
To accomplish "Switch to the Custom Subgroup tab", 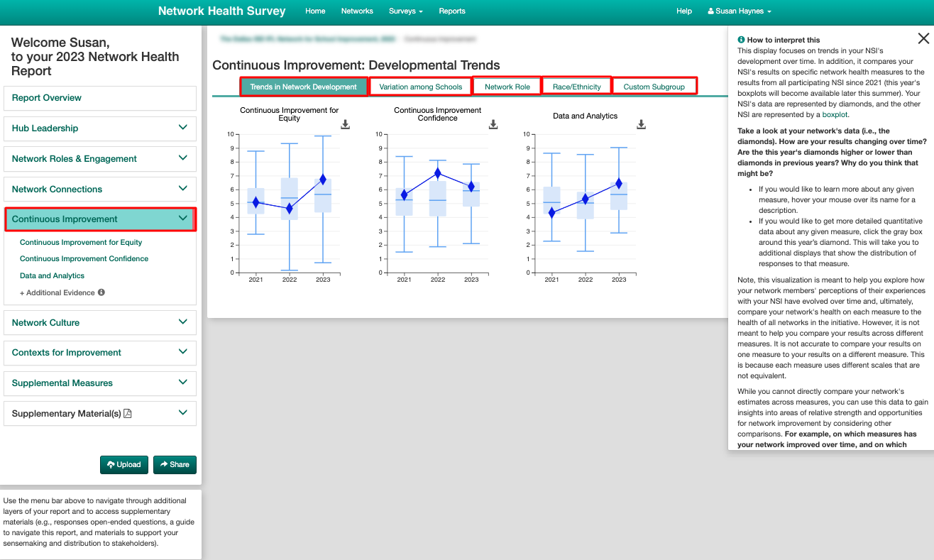I will 654,87.
